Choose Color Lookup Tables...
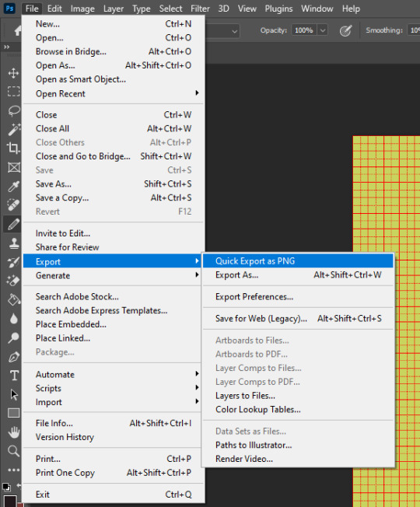 click(298, 410)
